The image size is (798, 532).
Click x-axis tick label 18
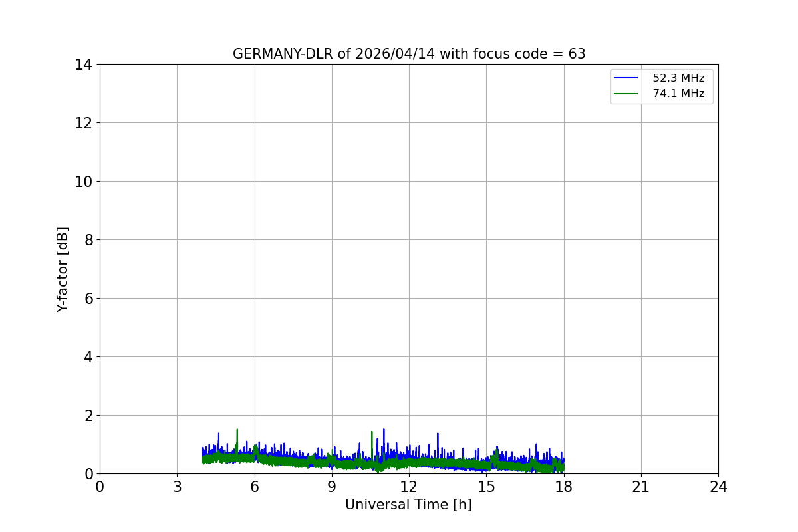point(564,487)
